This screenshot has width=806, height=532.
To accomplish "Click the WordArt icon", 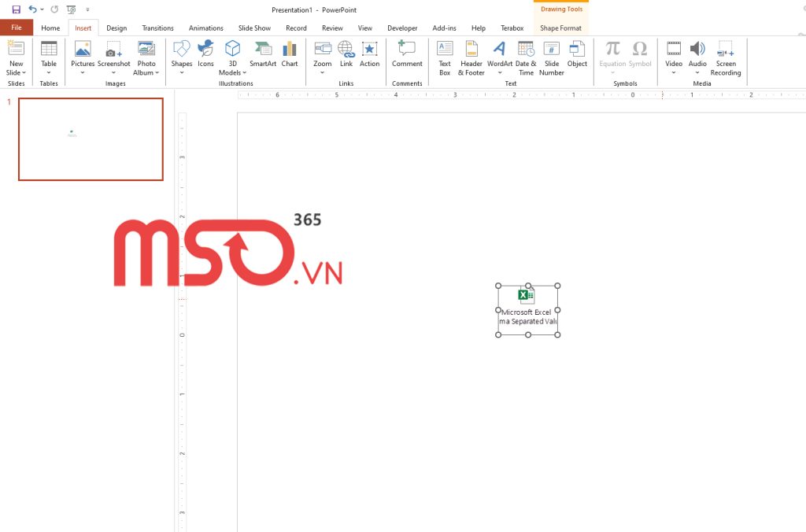I will pyautogui.click(x=499, y=50).
